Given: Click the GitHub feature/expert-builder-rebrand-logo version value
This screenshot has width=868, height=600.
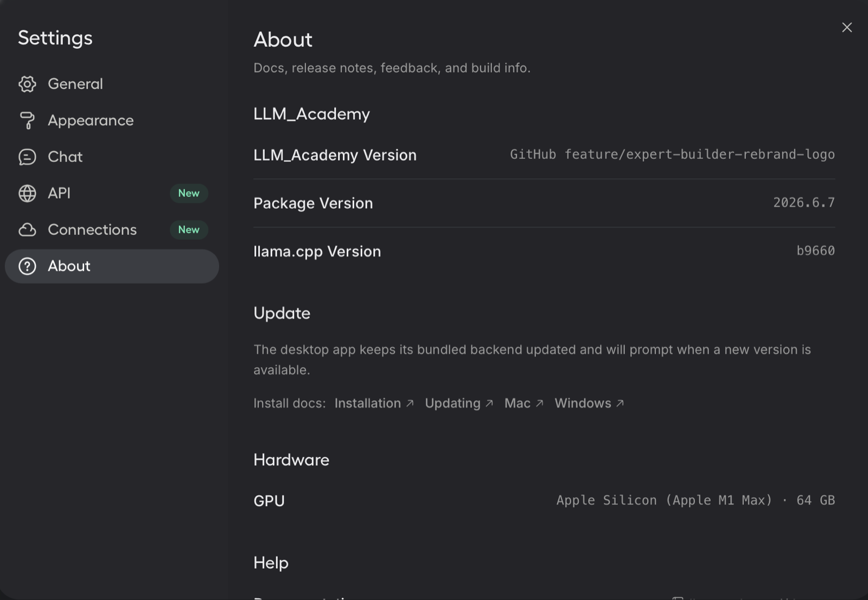Looking at the screenshot, I should 672,155.
